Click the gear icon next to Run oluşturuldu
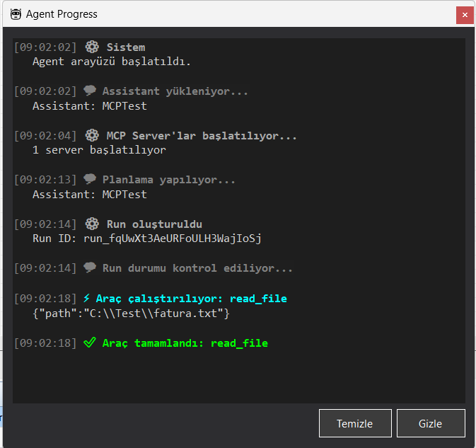This screenshot has width=476, height=448. click(x=91, y=224)
